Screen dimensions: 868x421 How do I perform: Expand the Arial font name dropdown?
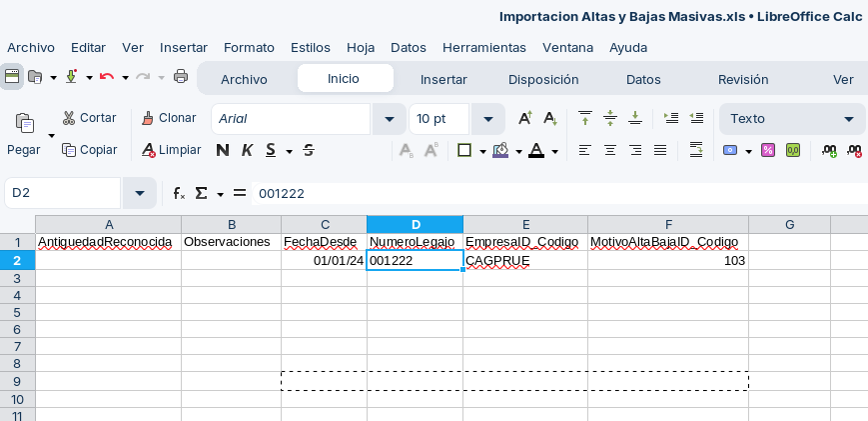[389, 119]
